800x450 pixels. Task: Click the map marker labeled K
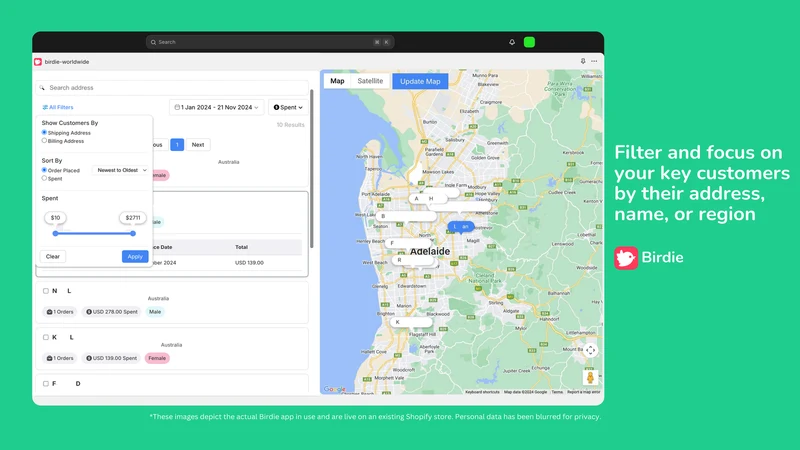pos(411,322)
